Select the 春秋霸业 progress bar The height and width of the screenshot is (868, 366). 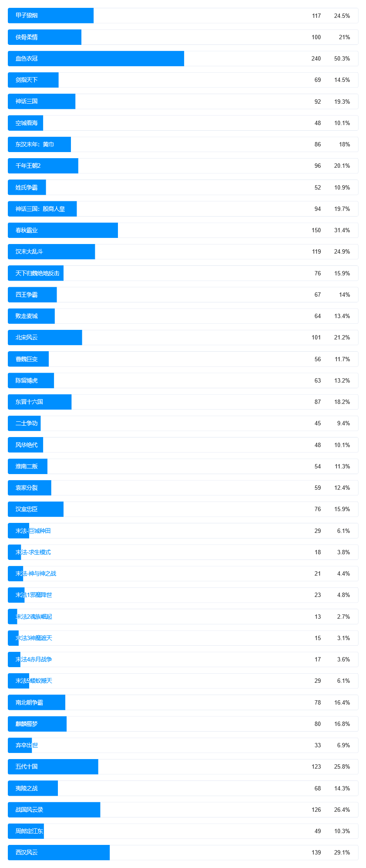coord(63,231)
